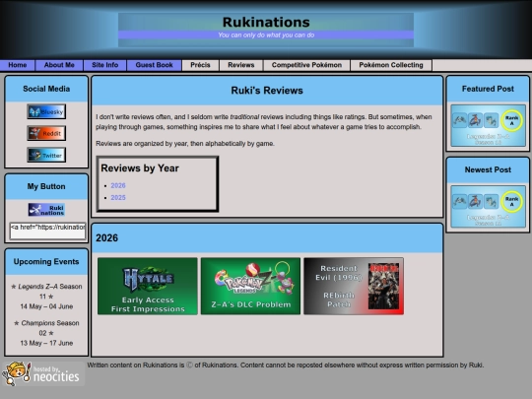Click the 'Upcoming Events' panel heading

click(x=46, y=262)
